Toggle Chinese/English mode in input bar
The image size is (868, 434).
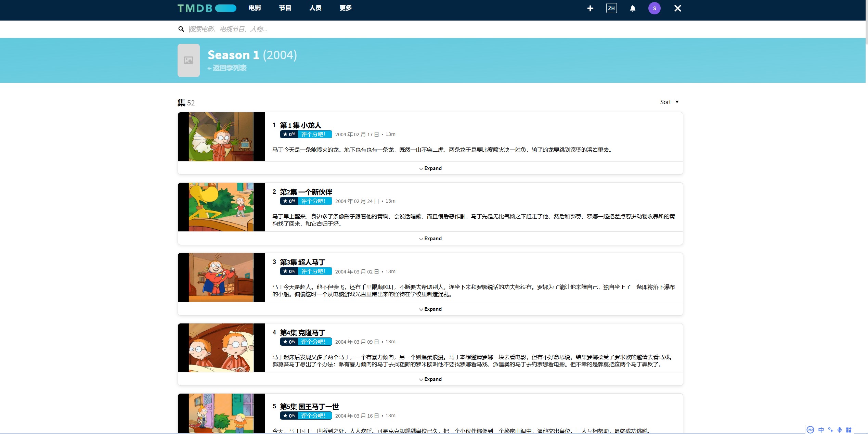(821, 430)
